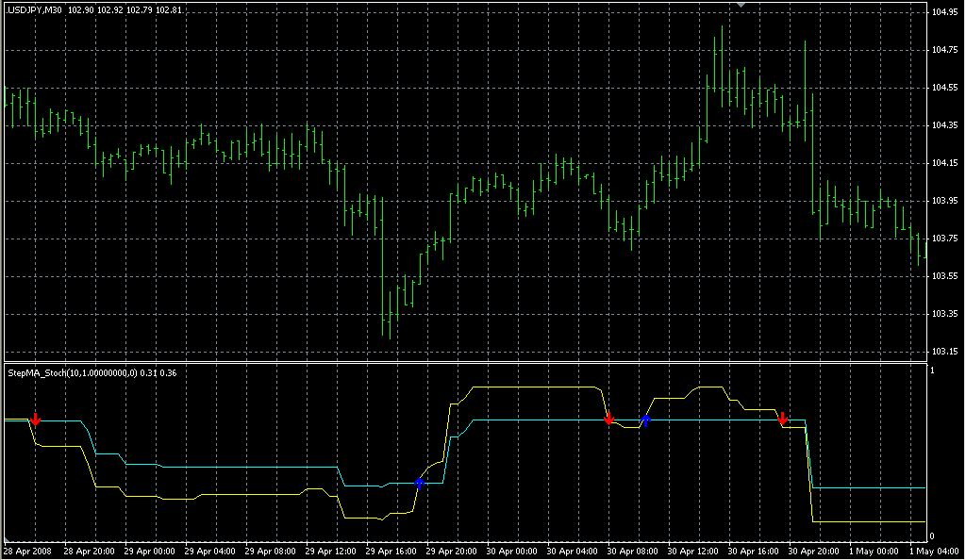Click indicator scale value 0 at bottom right
This screenshot has width=966, height=560.
point(932,534)
